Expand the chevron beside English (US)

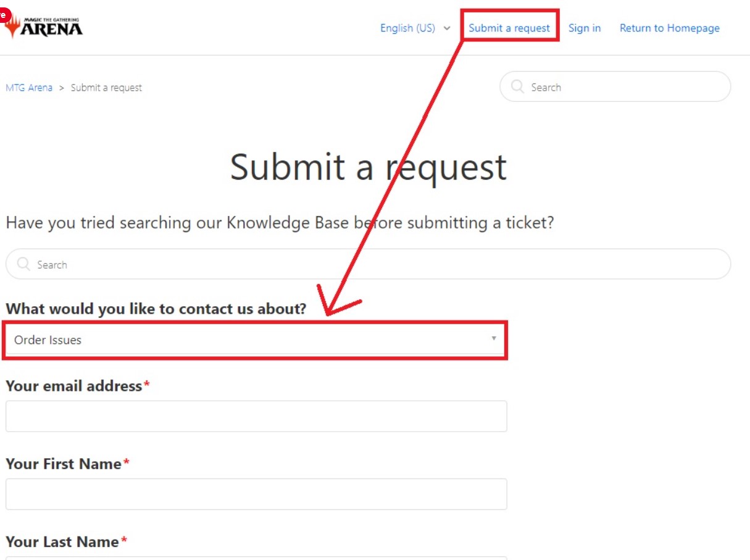pyautogui.click(x=447, y=28)
